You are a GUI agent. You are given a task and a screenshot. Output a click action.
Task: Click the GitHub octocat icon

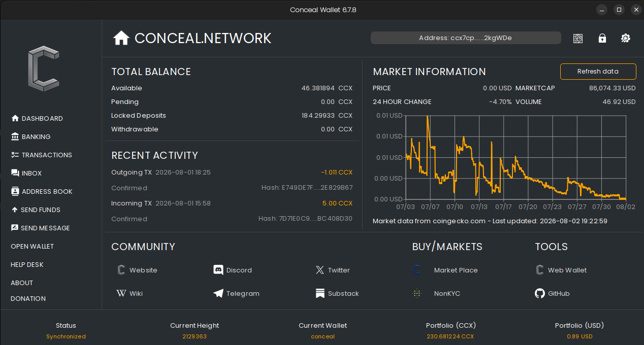540,293
